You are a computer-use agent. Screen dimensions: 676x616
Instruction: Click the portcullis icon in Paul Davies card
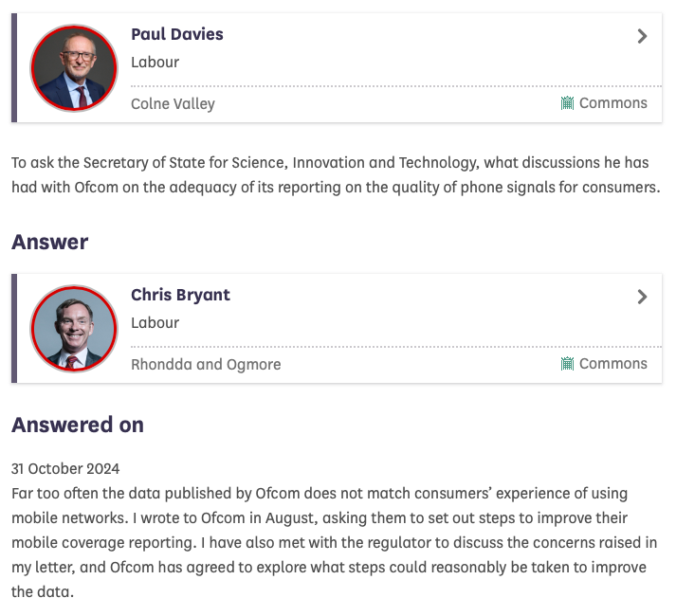click(567, 103)
